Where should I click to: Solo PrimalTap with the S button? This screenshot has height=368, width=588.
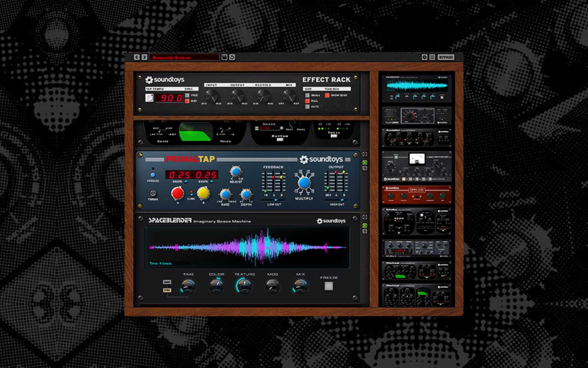coord(365,169)
